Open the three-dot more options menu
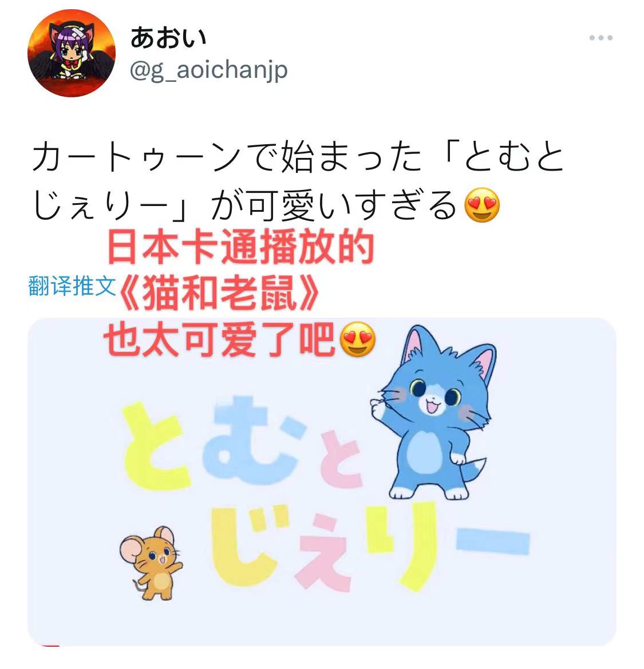The image size is (644, 669). pos(600,38)
